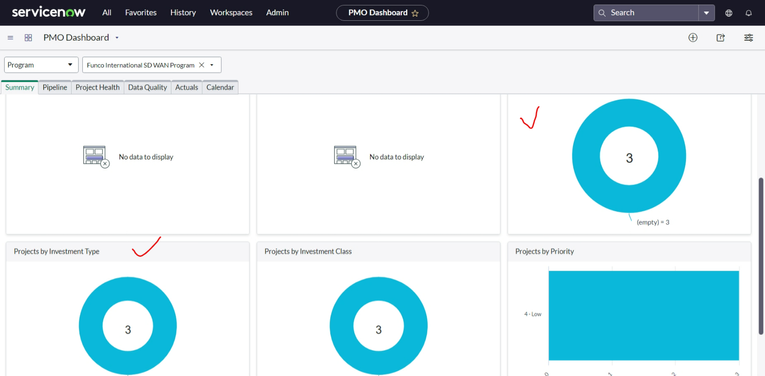Open the History menu
Screen dimensions: 765x376
[183, 13]
